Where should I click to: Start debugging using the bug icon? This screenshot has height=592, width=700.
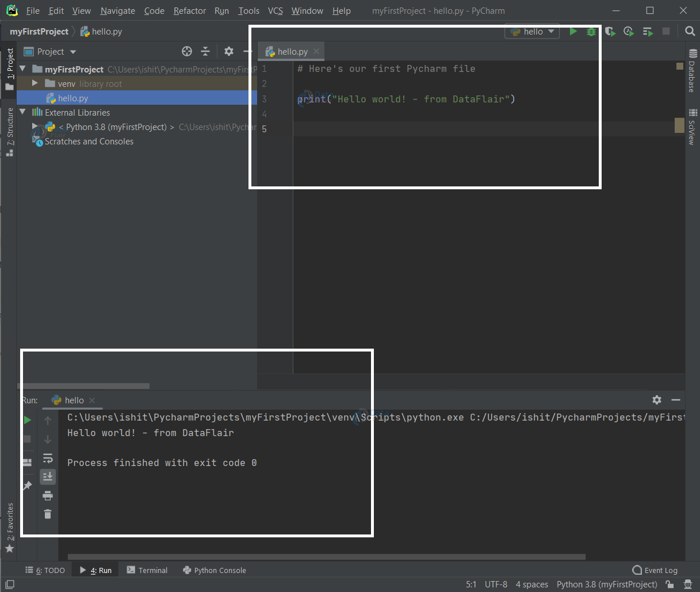point(592,32)
